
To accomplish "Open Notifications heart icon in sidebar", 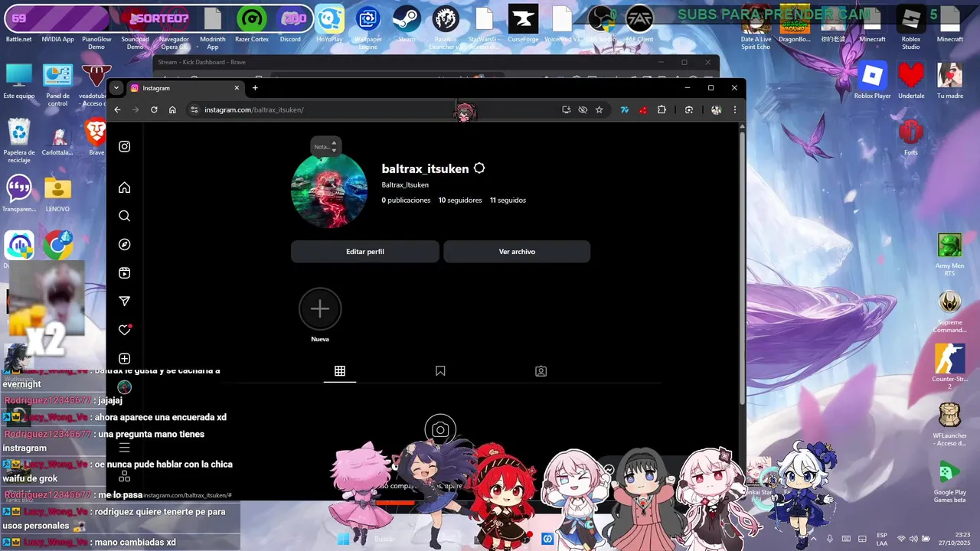I will 125,330.
